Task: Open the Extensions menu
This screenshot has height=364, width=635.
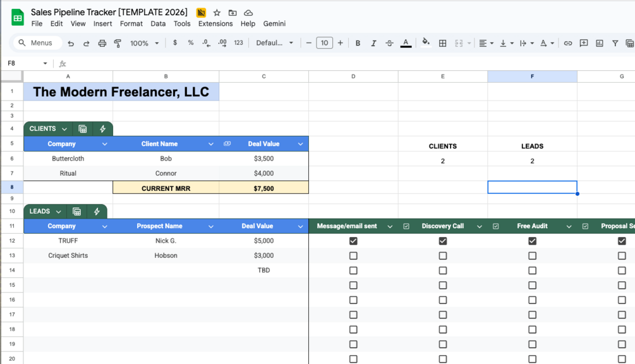Action: [215, 23]
